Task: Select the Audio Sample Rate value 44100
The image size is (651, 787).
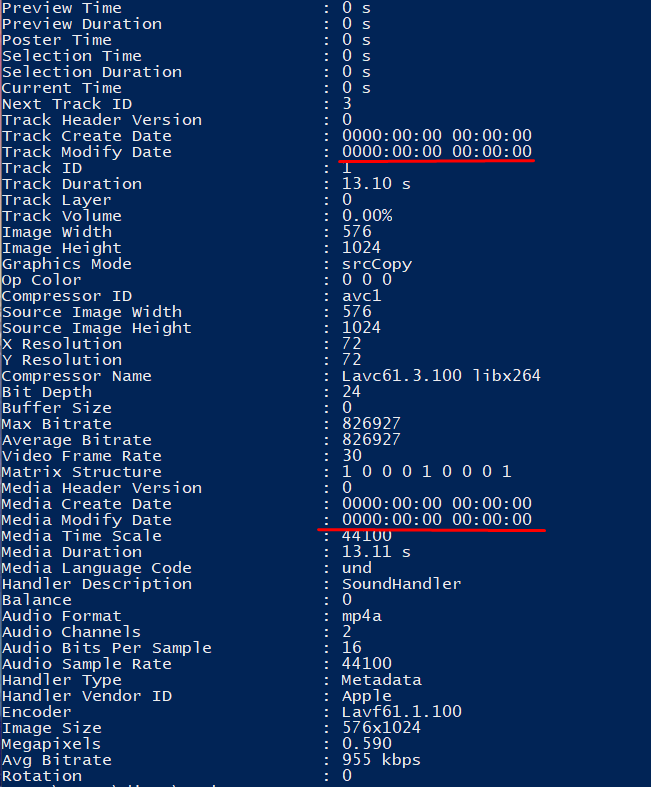Action: (x=366, y=664)
